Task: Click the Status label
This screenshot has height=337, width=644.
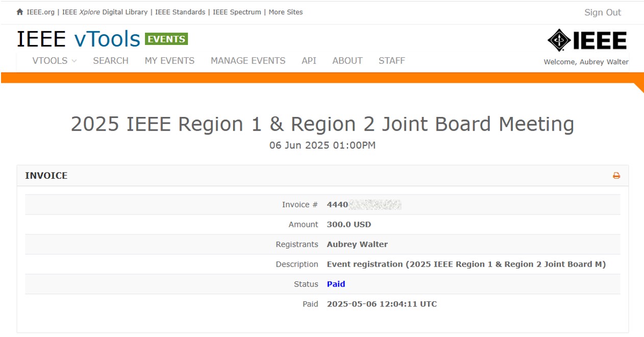Action: coord(306,284)
